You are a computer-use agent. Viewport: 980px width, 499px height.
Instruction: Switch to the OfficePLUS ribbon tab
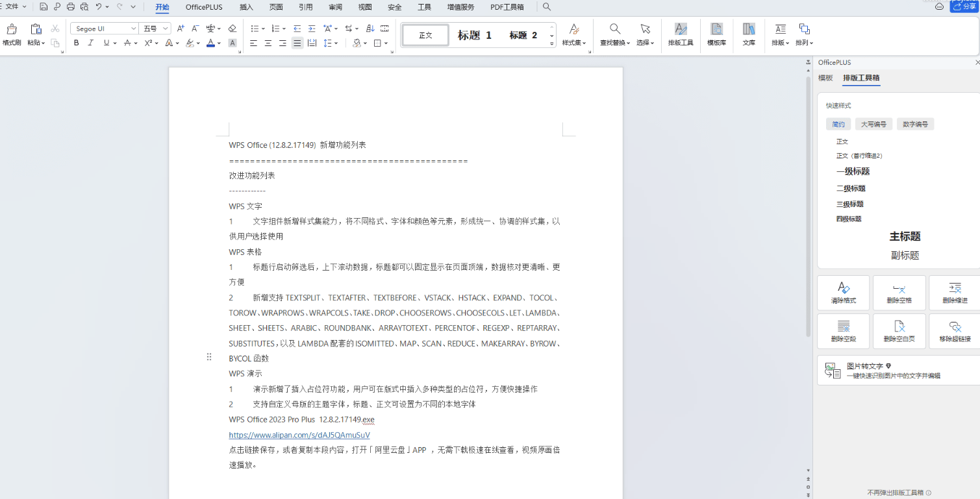204,7
